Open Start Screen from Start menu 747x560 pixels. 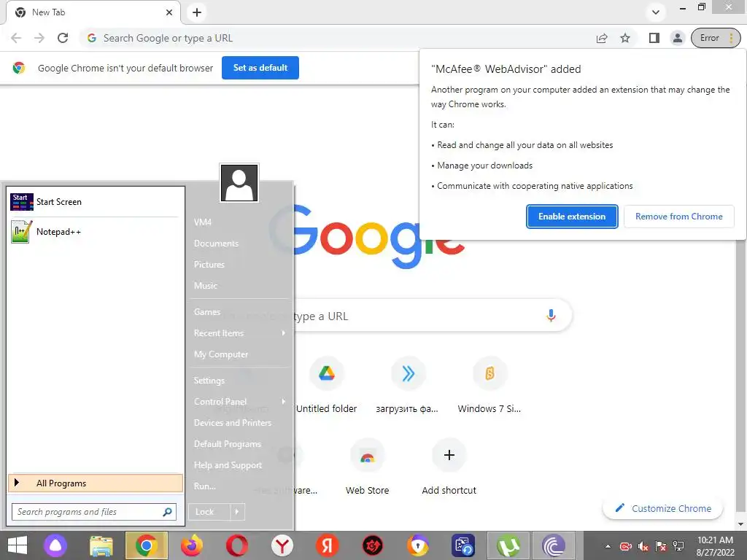pyautogui.click(x=96, y=202)
